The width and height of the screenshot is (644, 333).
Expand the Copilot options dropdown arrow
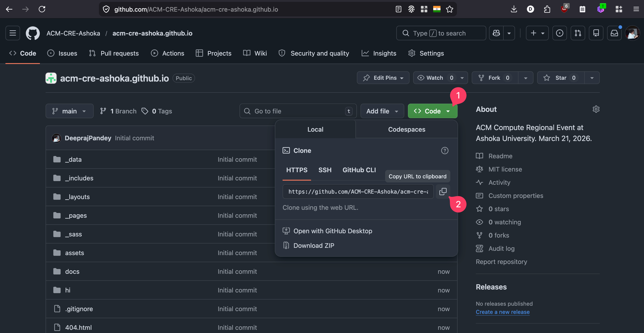click(509, 33)
